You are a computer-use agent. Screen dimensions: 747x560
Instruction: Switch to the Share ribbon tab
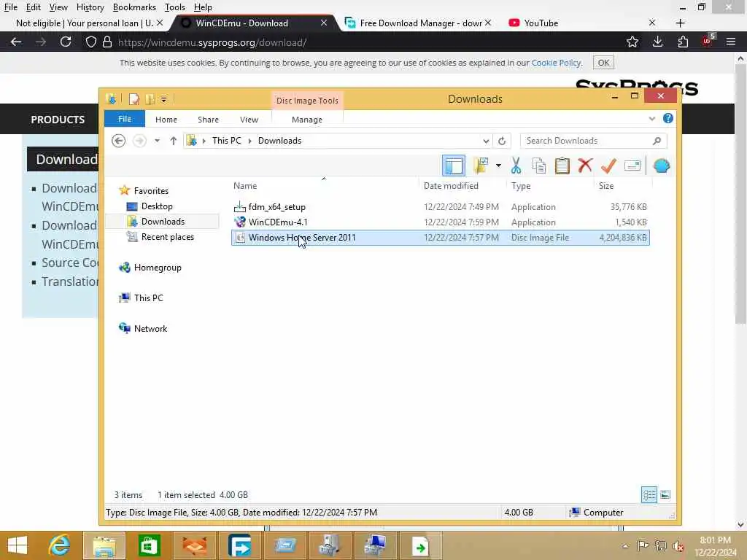point(208,120)
